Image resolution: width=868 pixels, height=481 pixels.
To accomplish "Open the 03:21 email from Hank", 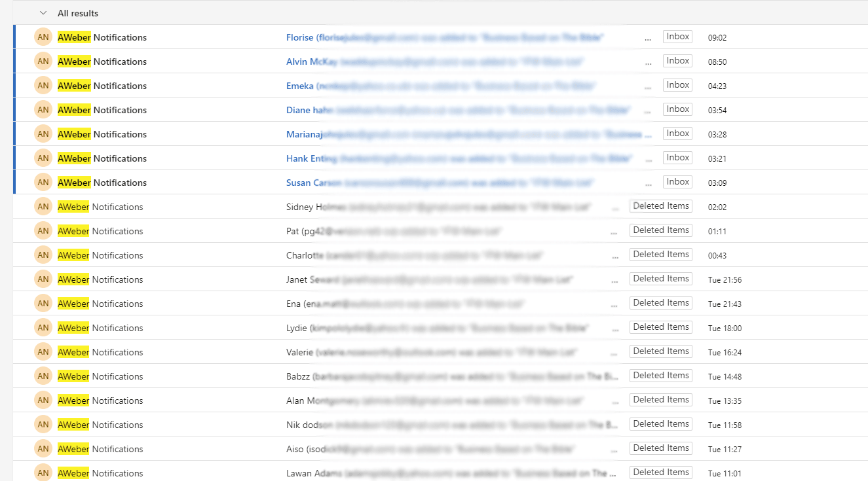I will [x=440, y=158].
